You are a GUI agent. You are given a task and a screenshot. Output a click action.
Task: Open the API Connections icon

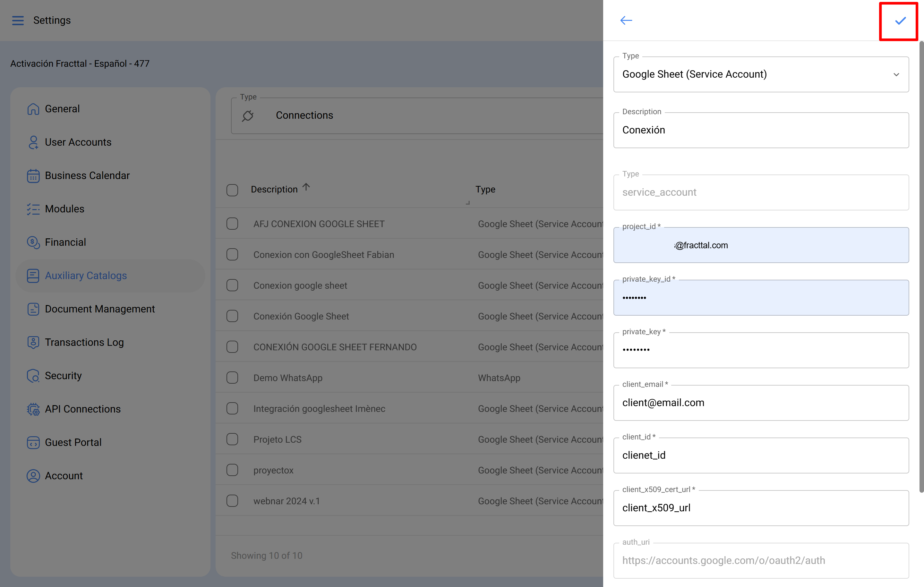(x=33, y=409)
